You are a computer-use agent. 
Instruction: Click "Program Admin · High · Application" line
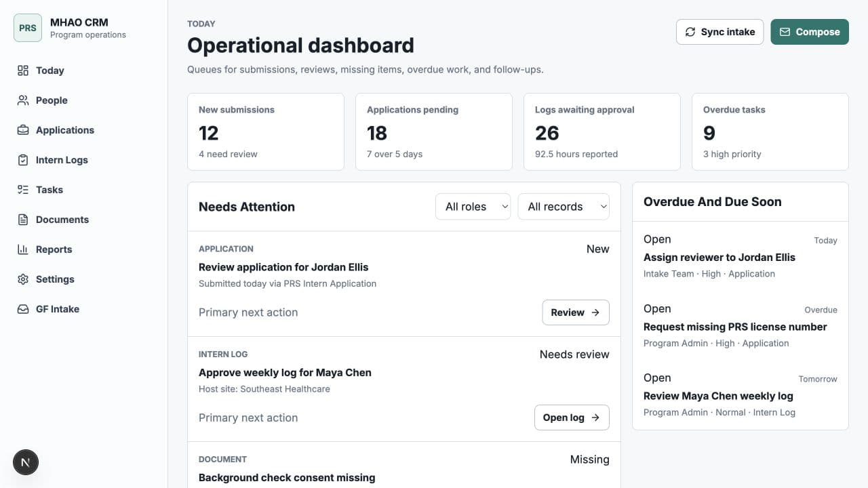[x=716, y=343]
